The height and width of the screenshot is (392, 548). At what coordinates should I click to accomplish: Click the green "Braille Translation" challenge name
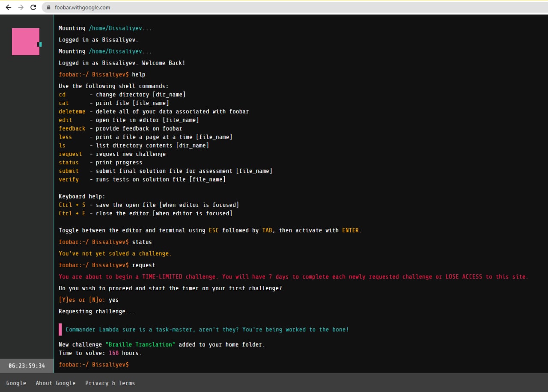140,344
